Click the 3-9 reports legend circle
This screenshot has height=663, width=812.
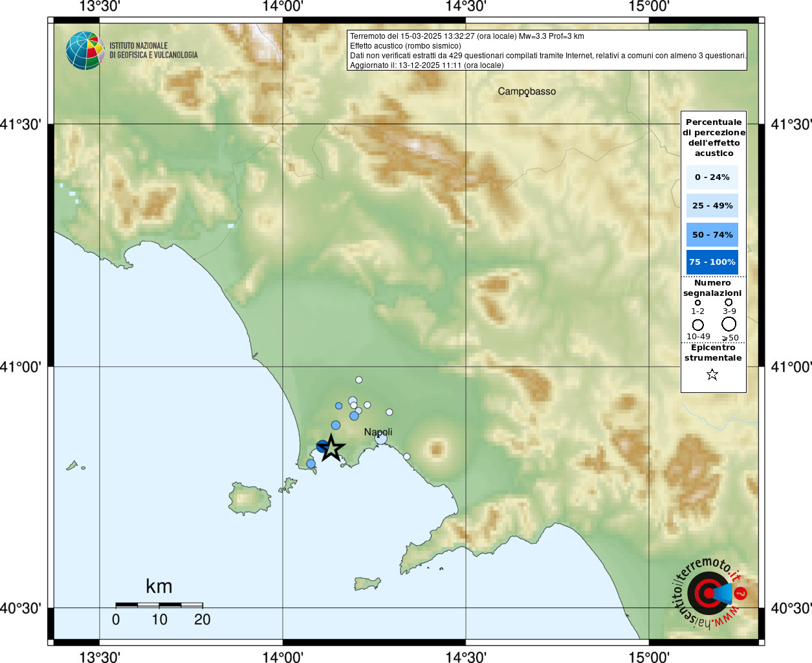729,302
